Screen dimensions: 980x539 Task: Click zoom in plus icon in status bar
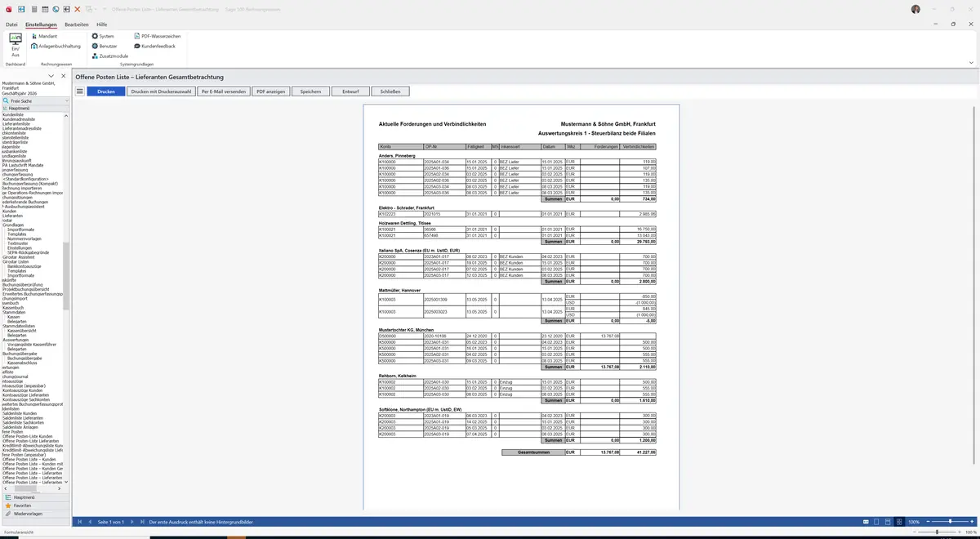(x=972, y=522)
